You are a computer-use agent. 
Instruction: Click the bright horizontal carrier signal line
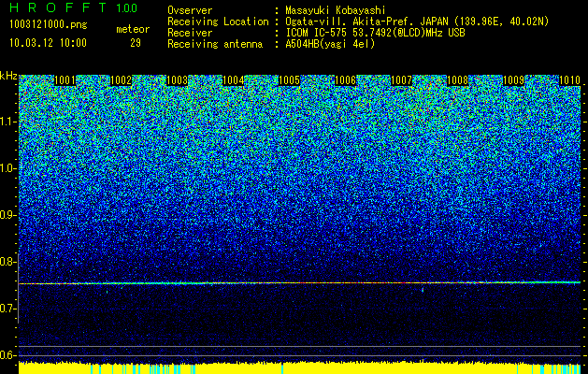click(x=300, y=283)
